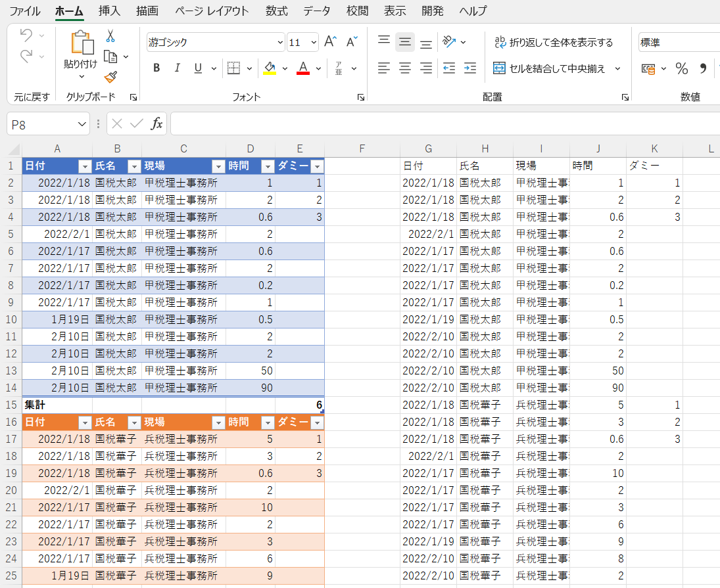Open the 氏名 filter dropdown in row 1
The height and width of the screenshot is (588, 720).
[x=133, y=166]
